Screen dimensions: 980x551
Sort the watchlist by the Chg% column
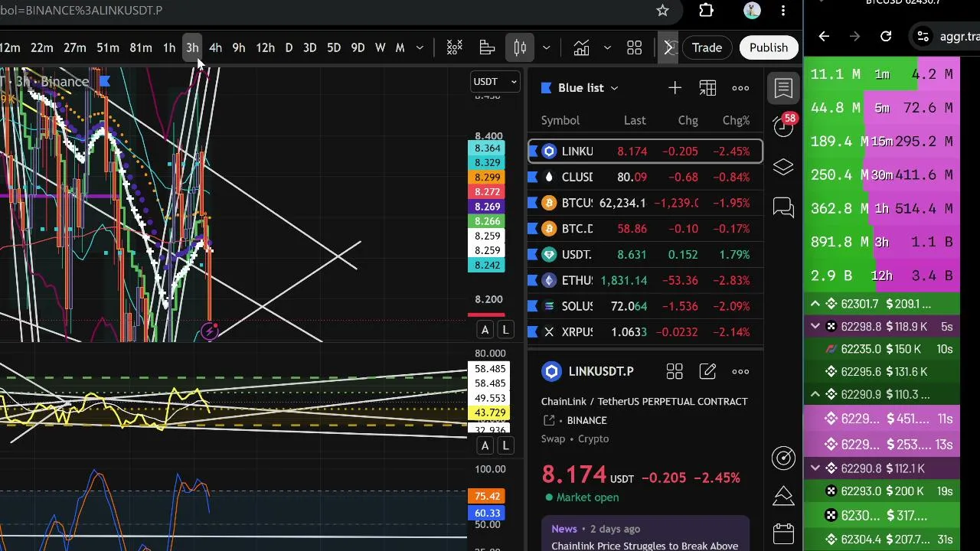pyautogui.click(x=736, y=120)
